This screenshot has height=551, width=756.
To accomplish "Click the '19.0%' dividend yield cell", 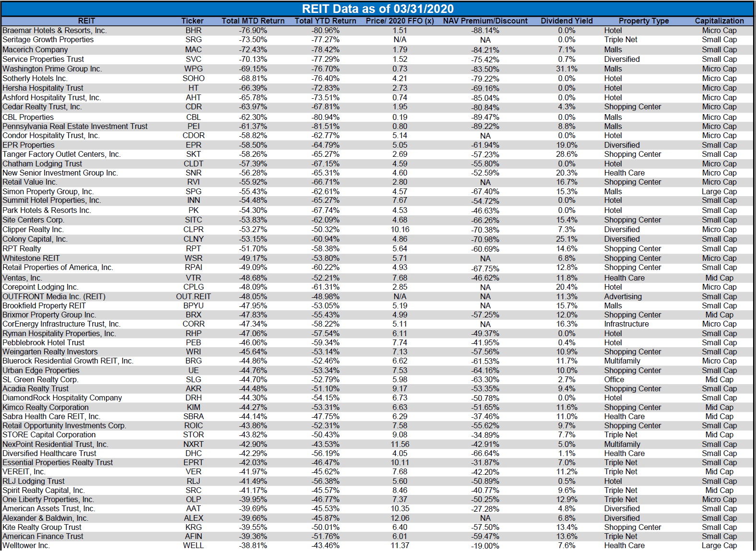I will (567, 145).
